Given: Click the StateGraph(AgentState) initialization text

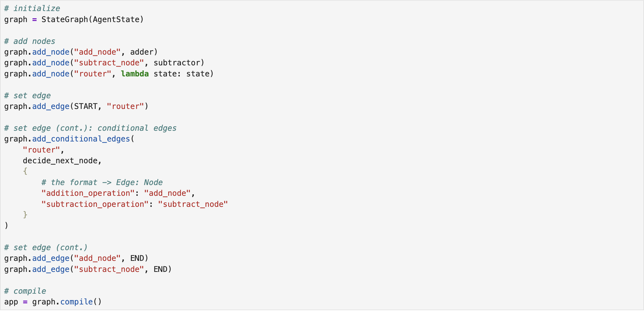Looking at the screenshot, I should click(x=92, y=20).
